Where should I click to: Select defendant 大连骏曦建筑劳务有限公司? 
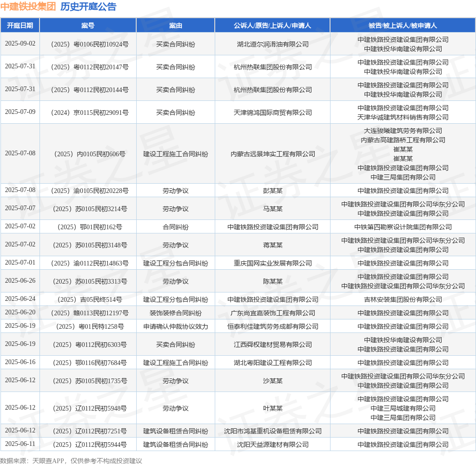(403, 131)
